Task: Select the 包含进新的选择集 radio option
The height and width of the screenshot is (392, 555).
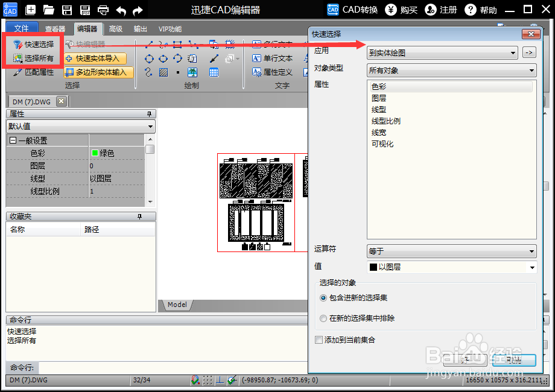Action: click(325, 297)
